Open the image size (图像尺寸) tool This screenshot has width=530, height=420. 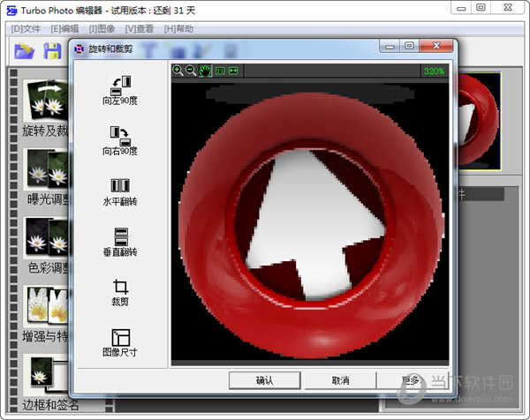point(120,338)
